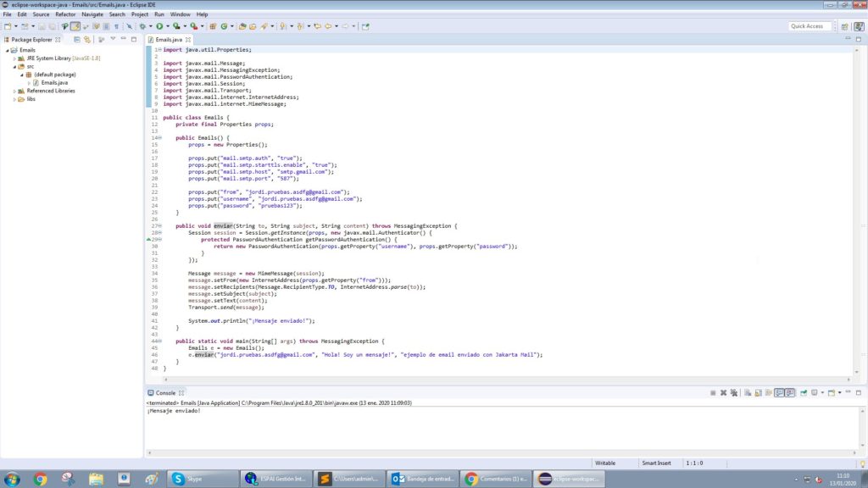Click Remove All Terminated Launches in Console
This screenshot has height=488, width=868.
733,393
